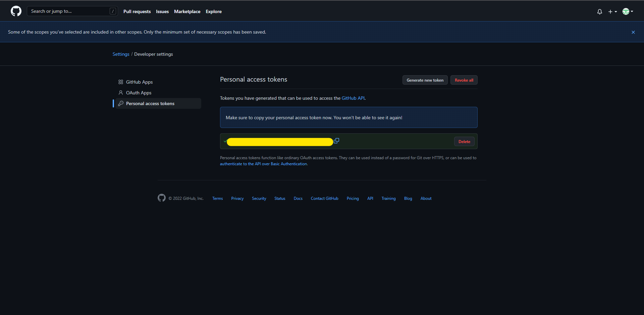Open the notifications bell
644x315 pixels.
[600, 12]
